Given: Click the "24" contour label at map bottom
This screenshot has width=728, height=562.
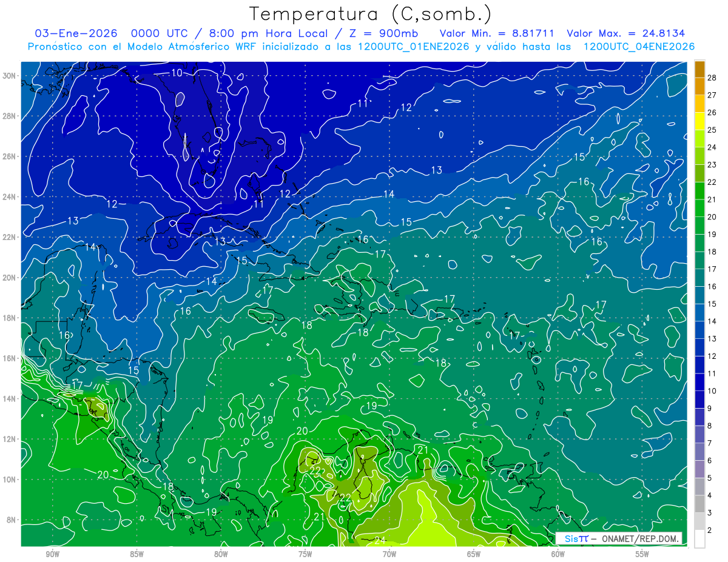Looking at the screenshot, I should tap(380, 540).
